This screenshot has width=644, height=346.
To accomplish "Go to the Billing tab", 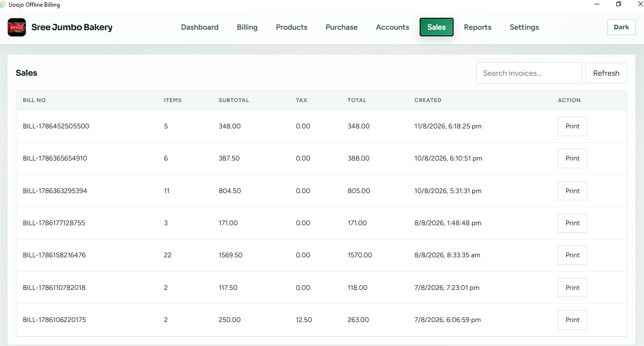I will (247, 27).
